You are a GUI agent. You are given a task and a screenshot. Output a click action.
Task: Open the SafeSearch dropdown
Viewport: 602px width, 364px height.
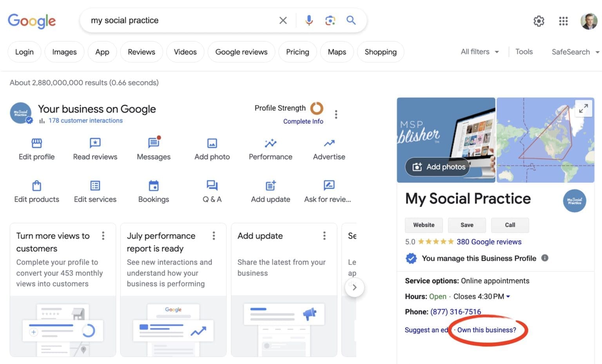tap(575, 52)
